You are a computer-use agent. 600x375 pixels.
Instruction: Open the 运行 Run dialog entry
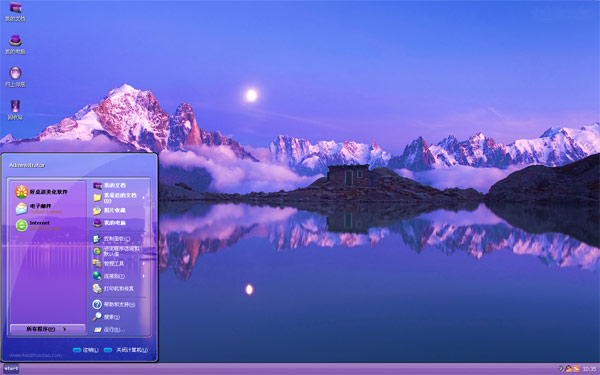coord(109,329)
